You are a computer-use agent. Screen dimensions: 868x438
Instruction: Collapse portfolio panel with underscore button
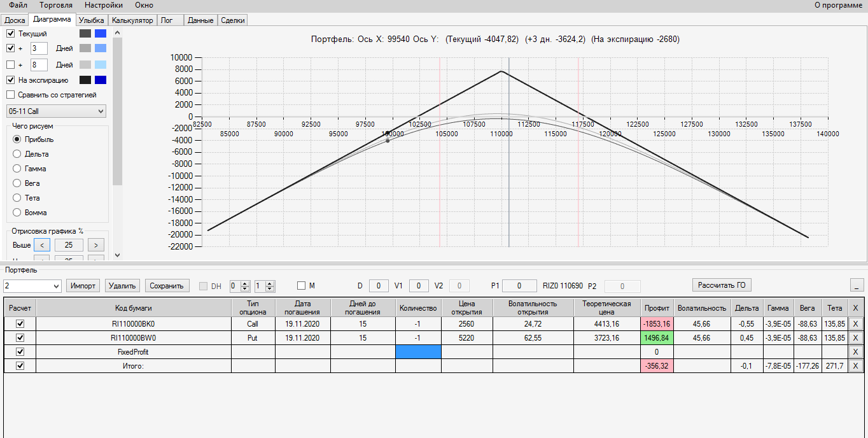(x=857, y=285)
